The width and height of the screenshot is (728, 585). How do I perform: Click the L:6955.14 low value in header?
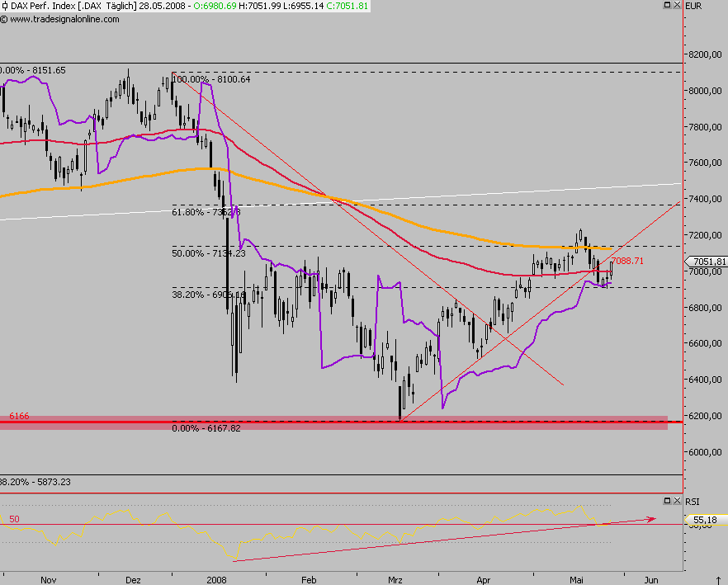click(x=303, y=6)
